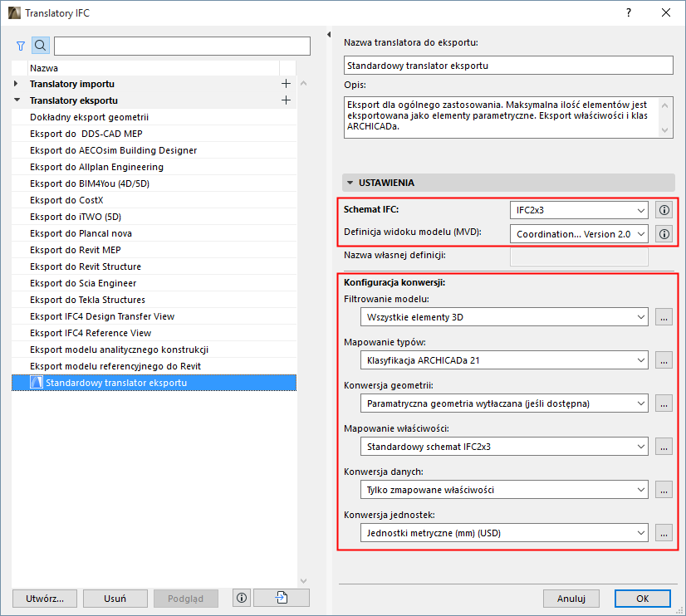Select Eksport do Revit Structure

pos(154,266)
